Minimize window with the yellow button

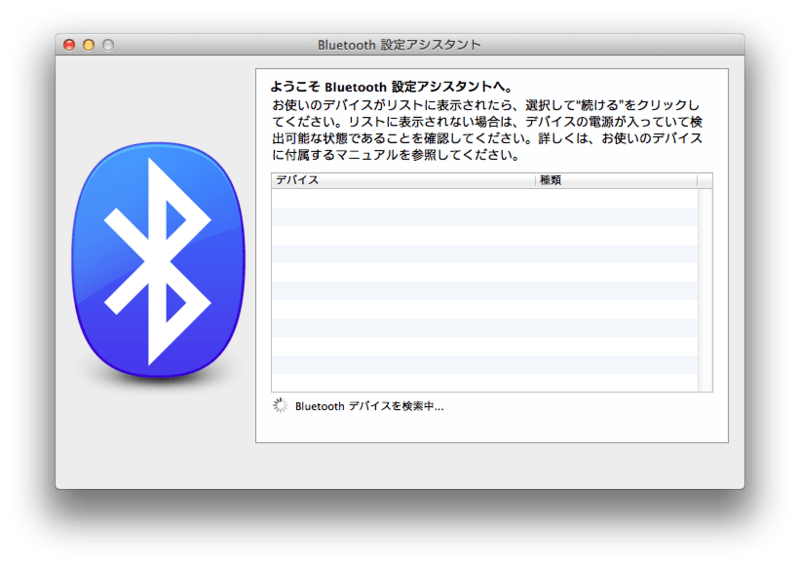tap(88, 45)
